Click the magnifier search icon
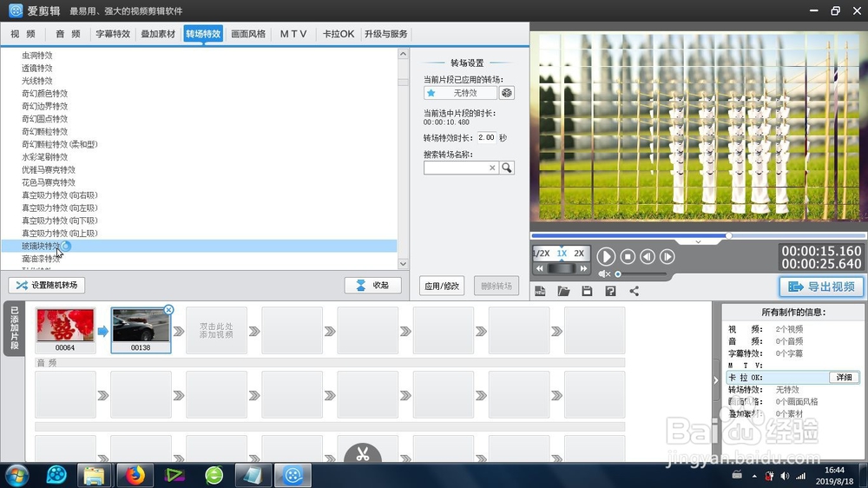The height and width of the screenshot is (488, 868). (x=507, y=168)
